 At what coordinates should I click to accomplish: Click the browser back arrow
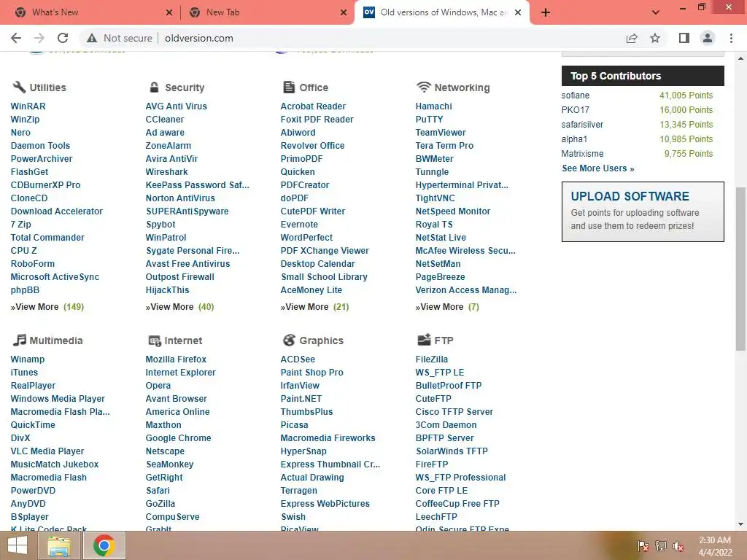tap(16, 38)
